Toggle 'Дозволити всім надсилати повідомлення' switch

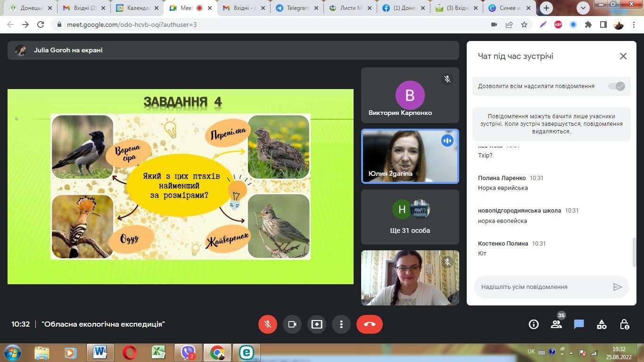click(616, 86)
